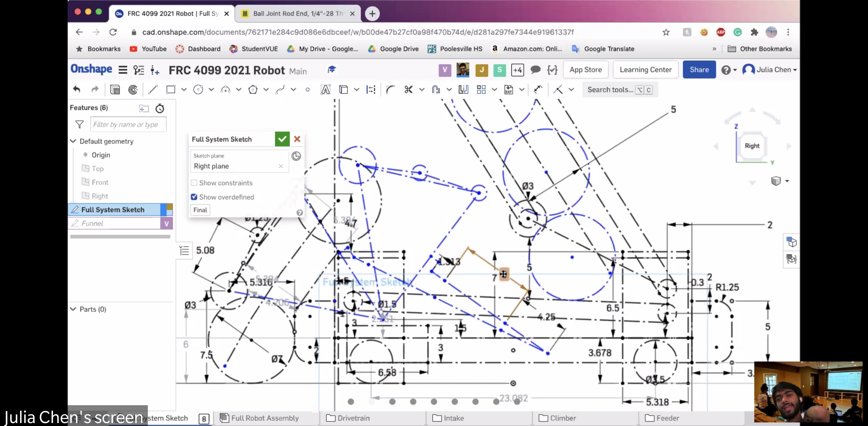The image size is (868, 426).
Task: Click the Search tools field
Action: point(620,90)
